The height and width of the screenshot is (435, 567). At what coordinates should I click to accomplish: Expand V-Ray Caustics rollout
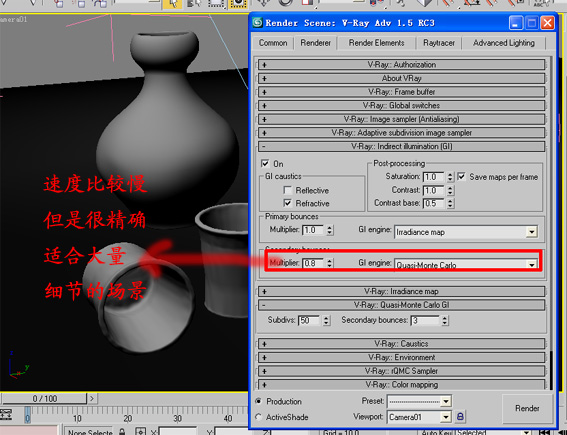[x=401, y=344]
